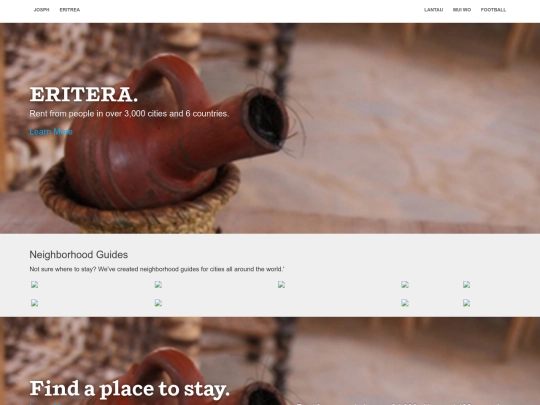Open the MUI WO nav link

coord(462,10)
